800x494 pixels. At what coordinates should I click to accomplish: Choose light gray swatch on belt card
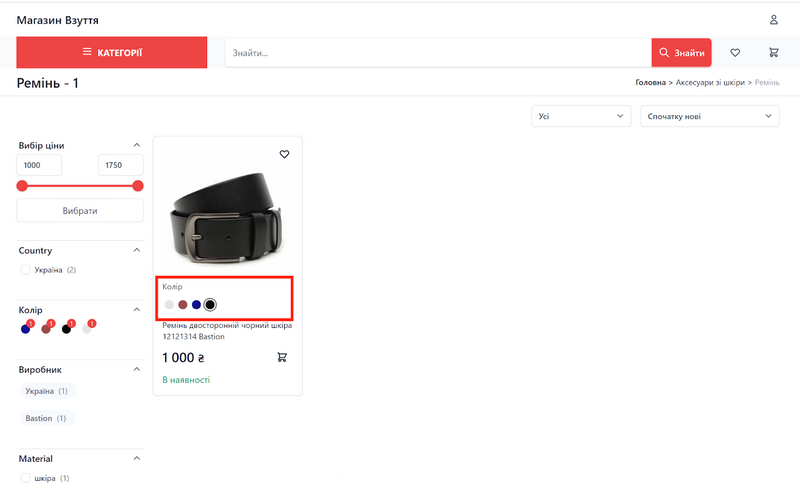tap(169, 305)
